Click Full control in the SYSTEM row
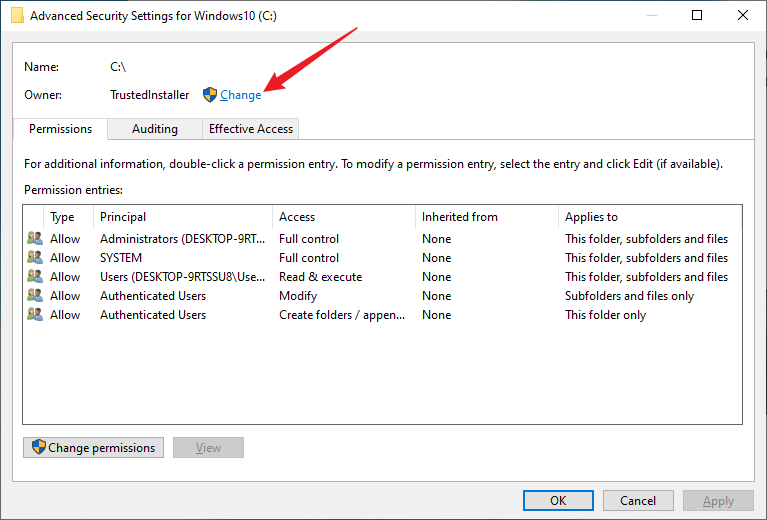Screen dimensions: 767x520 309,258
